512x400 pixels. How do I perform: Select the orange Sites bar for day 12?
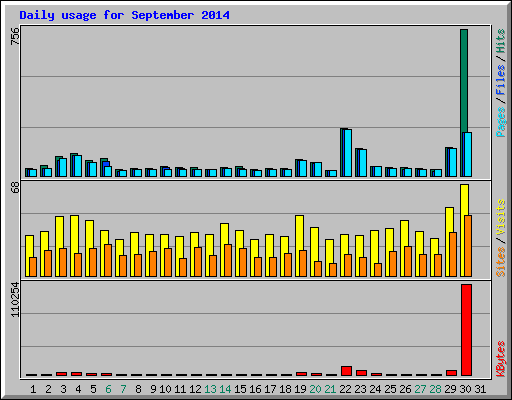pos(198,262)
